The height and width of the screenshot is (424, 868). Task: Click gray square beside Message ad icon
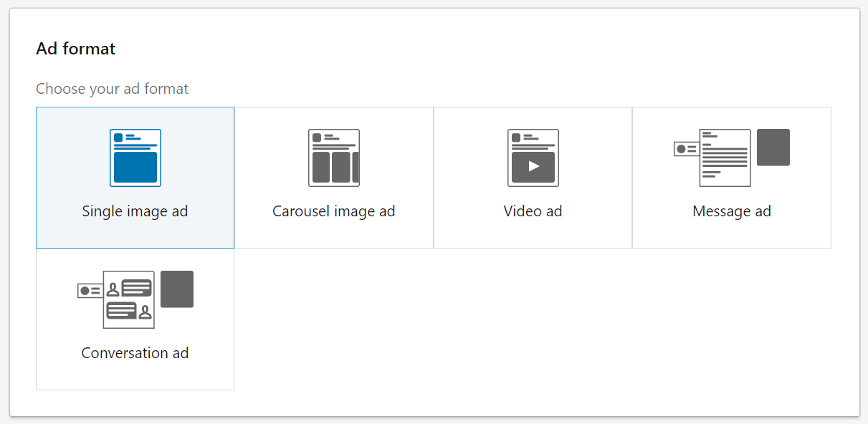[x=773, y=148]
